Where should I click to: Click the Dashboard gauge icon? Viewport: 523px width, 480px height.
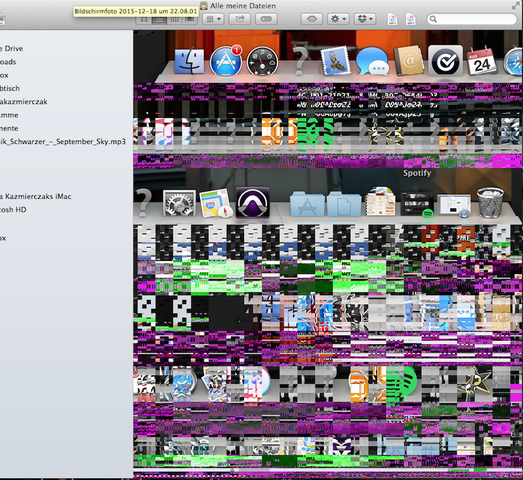point(263,61)
